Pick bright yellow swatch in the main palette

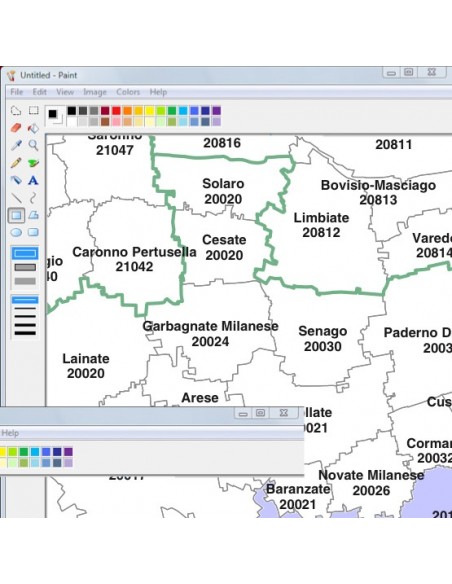(150, 111)
